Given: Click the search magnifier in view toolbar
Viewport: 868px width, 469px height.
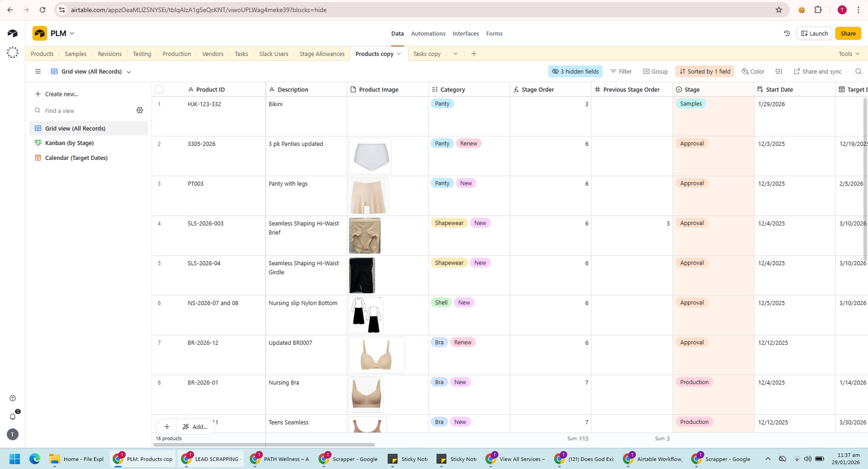Looking at the screenshot, I should point(858,72).
